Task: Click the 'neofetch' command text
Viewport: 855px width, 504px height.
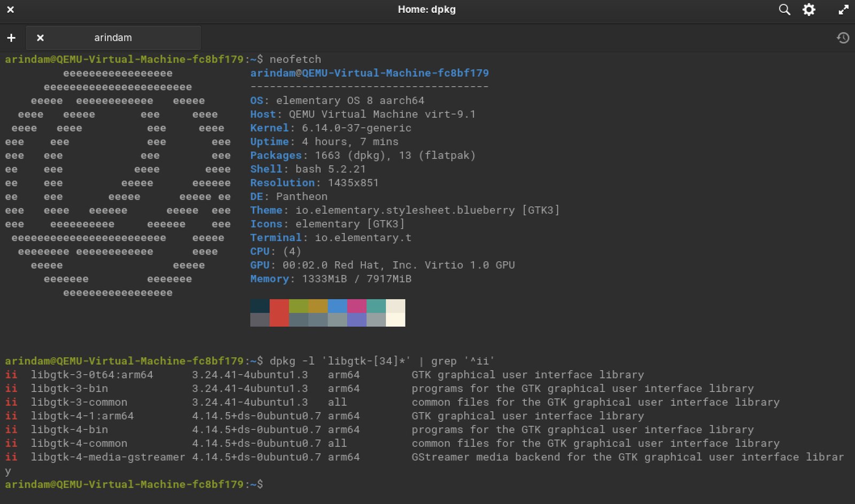Action: click(295, 59)
